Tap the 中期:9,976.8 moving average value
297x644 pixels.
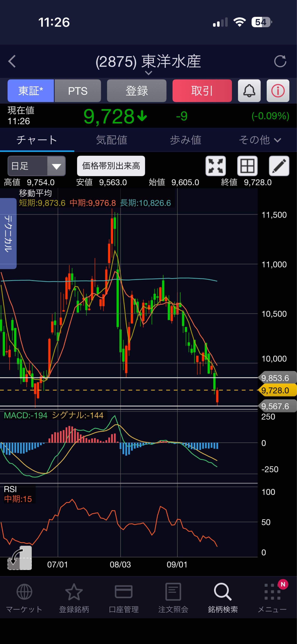[x=93, y=203]
